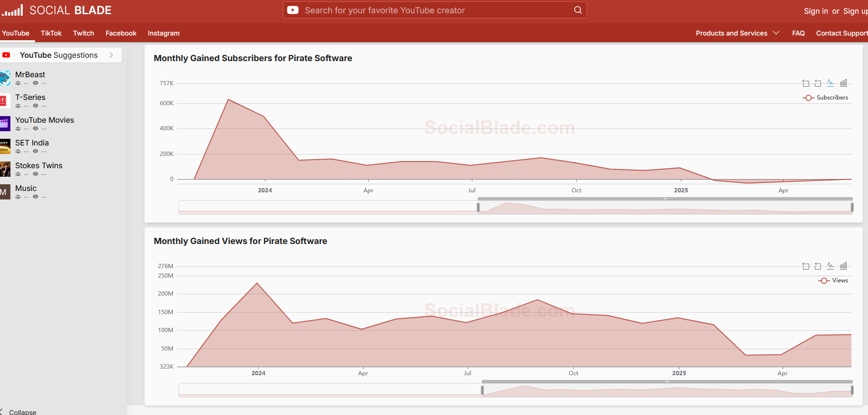Image resolution: width=868 pixels, height=415 pixels.
Task: Click Music channel avatar
Action: [x=5, y=192]
